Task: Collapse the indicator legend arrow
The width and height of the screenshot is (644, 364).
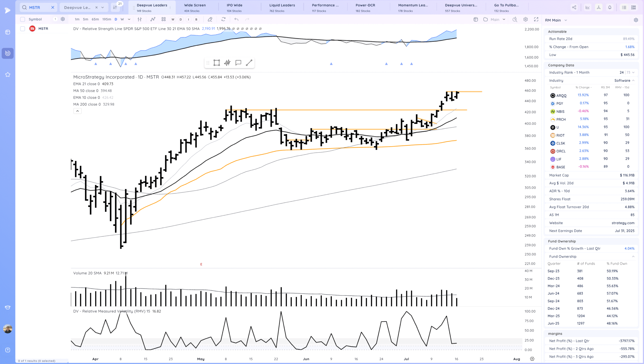Action: (x=77, y=111)
